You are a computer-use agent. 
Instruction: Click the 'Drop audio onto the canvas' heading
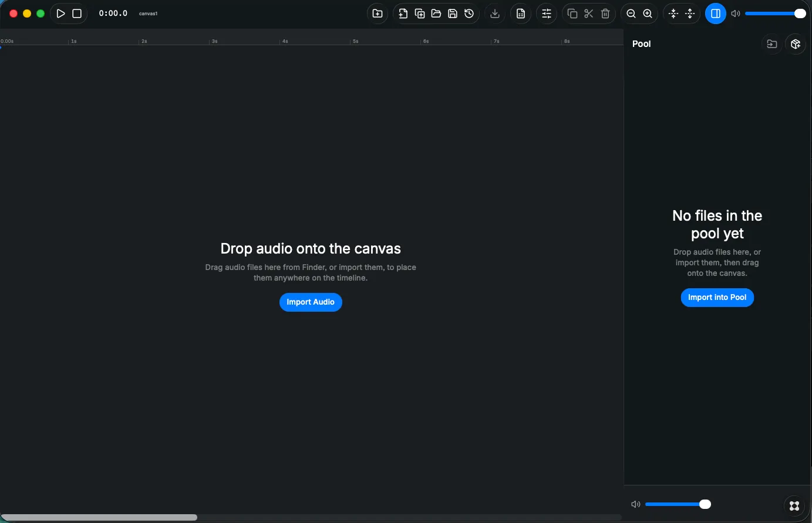click(x=311, y=248)
